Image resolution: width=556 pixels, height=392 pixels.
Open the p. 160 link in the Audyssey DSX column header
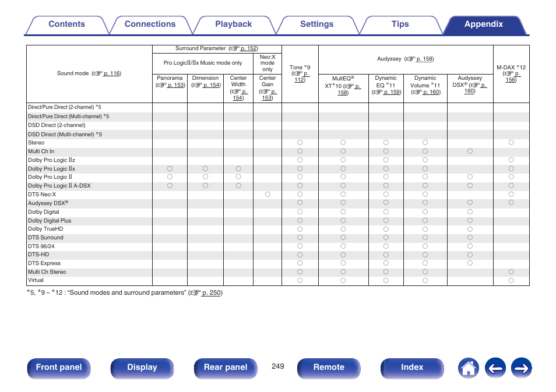[x=476, y=88]
